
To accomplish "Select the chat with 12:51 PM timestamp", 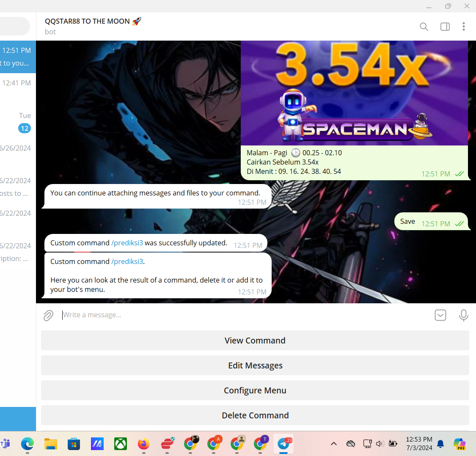I will pos(18,57).
